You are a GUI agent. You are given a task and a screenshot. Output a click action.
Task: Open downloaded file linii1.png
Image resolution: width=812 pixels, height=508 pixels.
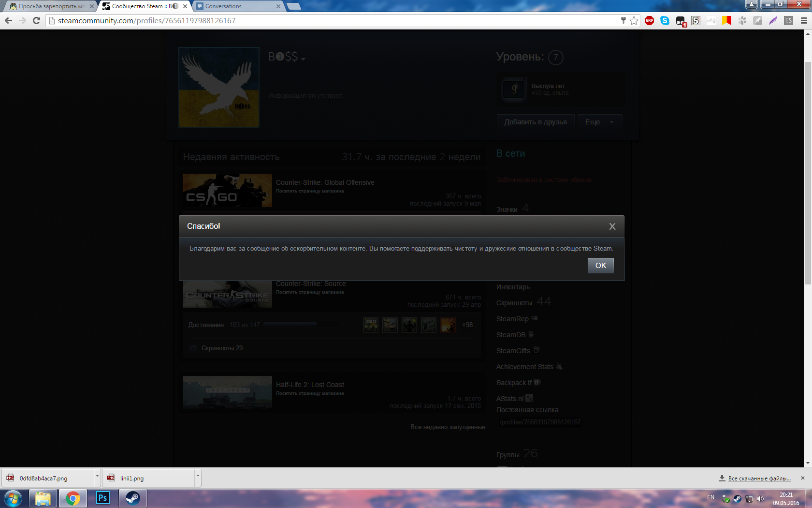[x=148, y=478]
